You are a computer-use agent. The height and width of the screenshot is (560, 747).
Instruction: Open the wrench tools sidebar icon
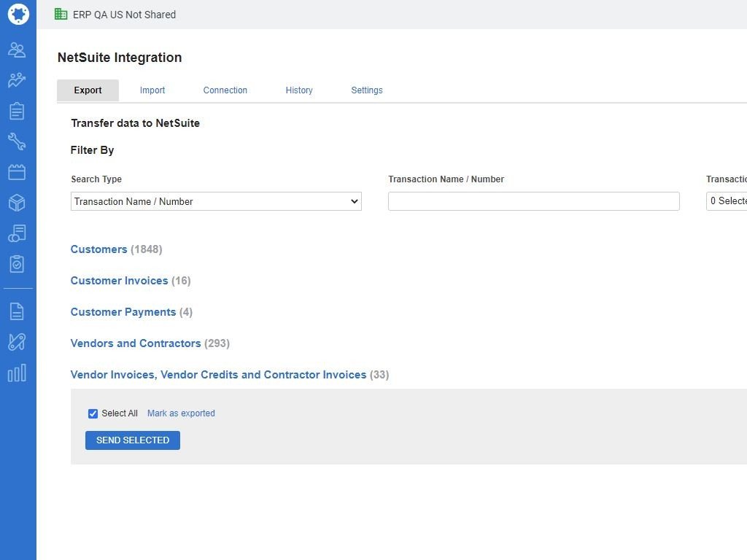tap(18, 141)
